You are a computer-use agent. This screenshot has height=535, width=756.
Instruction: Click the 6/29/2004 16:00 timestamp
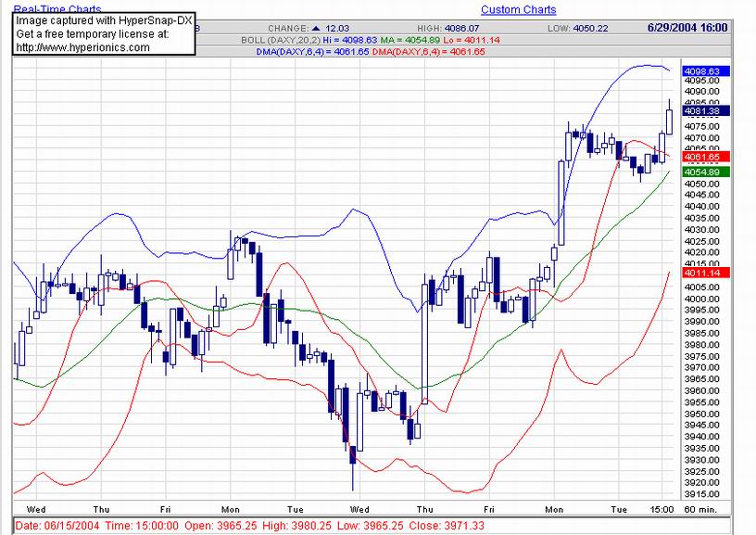(687, 28)
